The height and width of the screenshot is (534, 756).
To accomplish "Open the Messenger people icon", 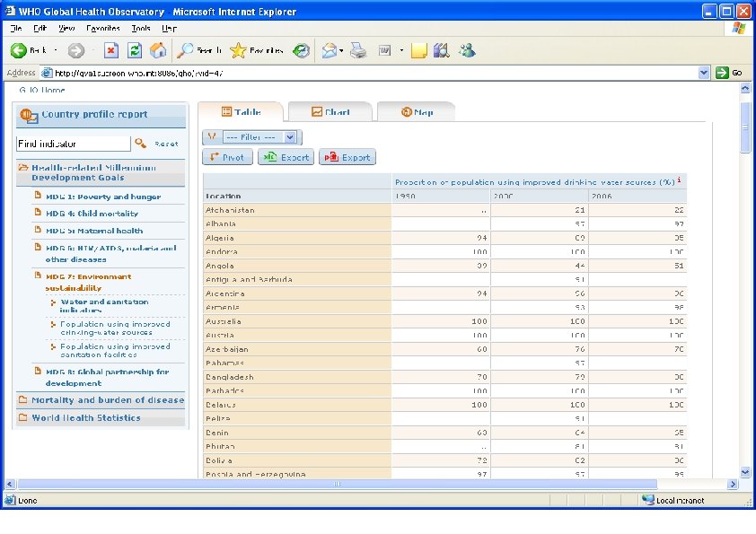I will pyautogui.click(x=467, y=50).
